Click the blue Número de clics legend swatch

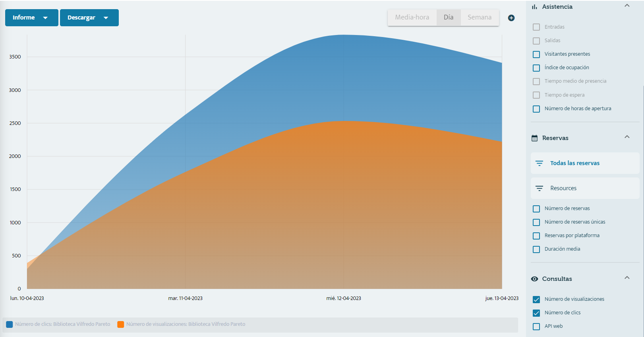(x=10, y=324)
